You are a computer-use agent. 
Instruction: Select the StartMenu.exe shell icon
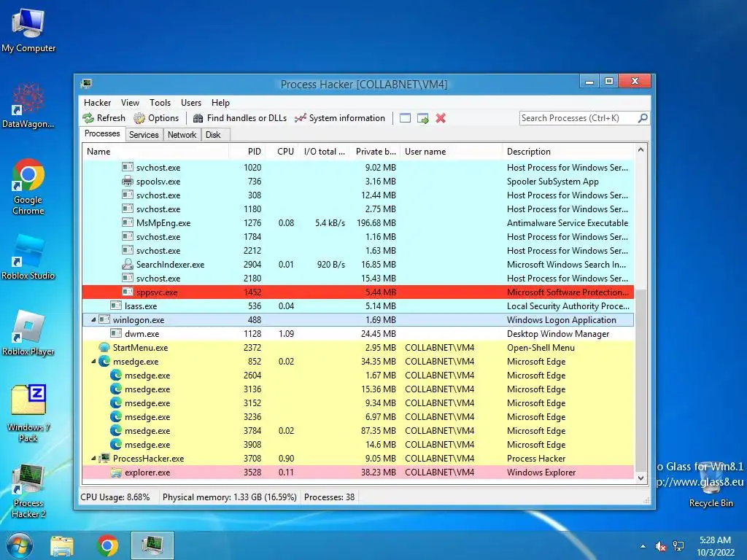(x=104, y=348)
